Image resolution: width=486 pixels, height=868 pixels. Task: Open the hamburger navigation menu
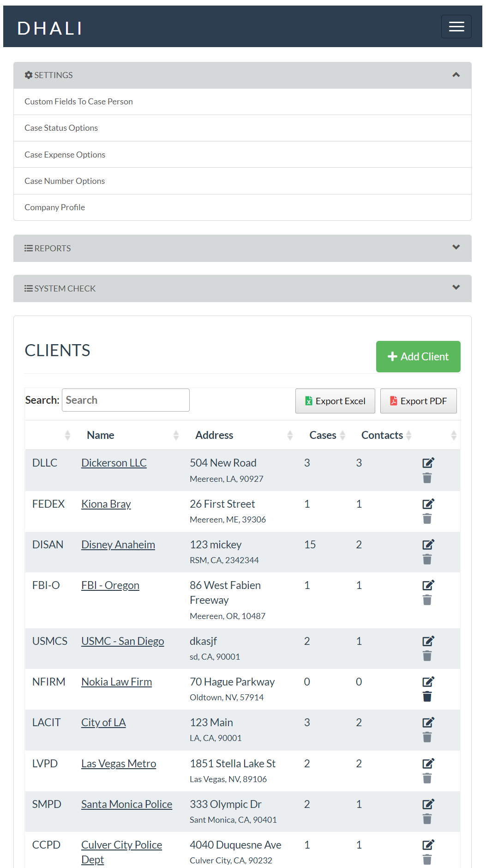456,27
